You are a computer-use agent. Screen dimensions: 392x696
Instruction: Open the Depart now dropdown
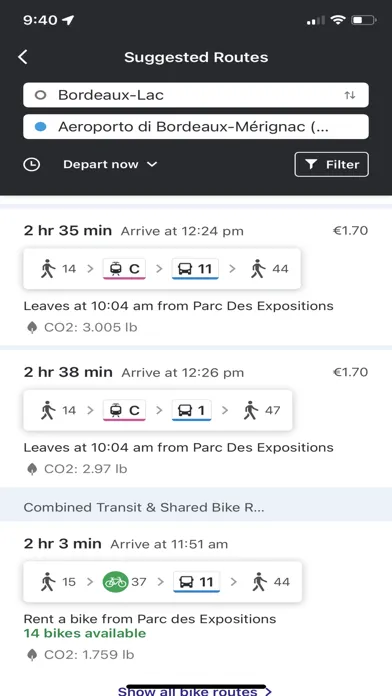[x=110, y=165]
